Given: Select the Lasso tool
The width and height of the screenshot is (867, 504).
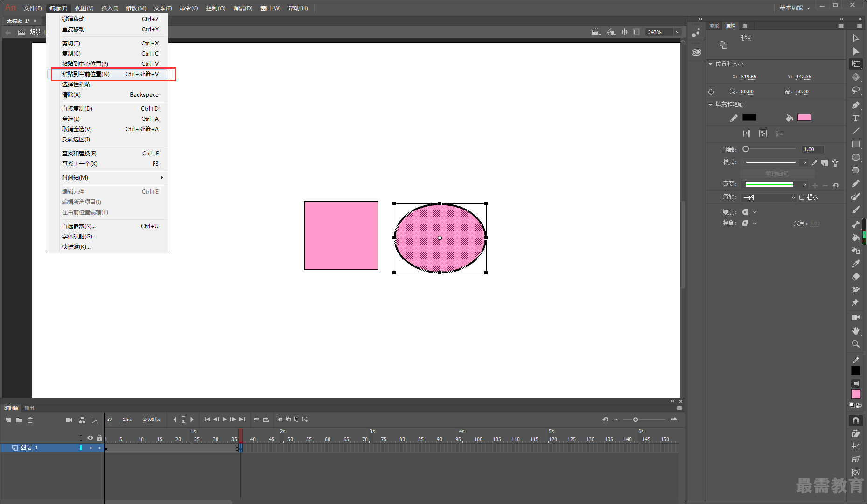Looking at the screenshot, I should click(x=856, y=91).
